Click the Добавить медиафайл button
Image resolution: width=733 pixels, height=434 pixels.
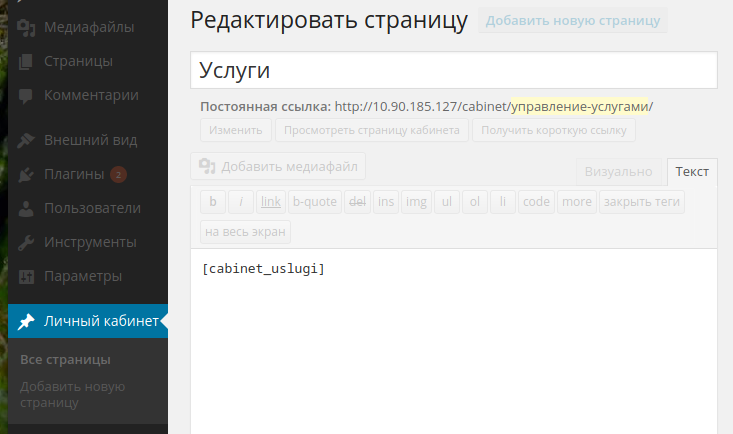pyautogui.click(x=278, y=166)
